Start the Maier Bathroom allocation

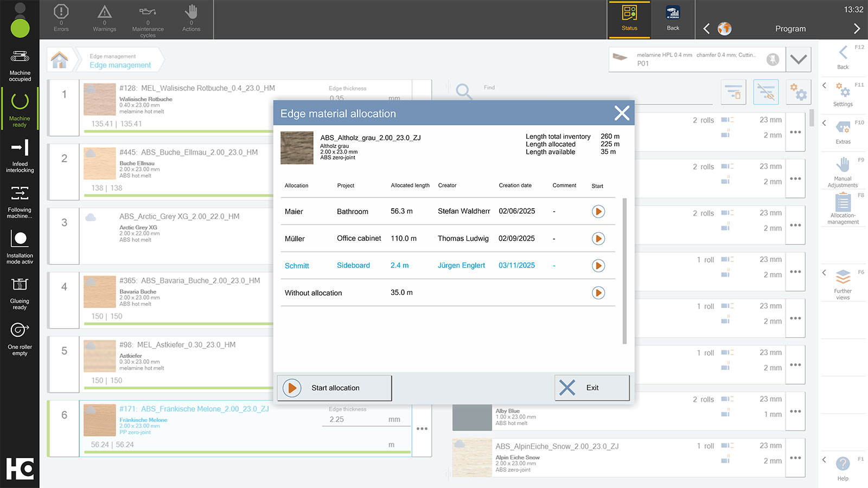coord(598,211)
